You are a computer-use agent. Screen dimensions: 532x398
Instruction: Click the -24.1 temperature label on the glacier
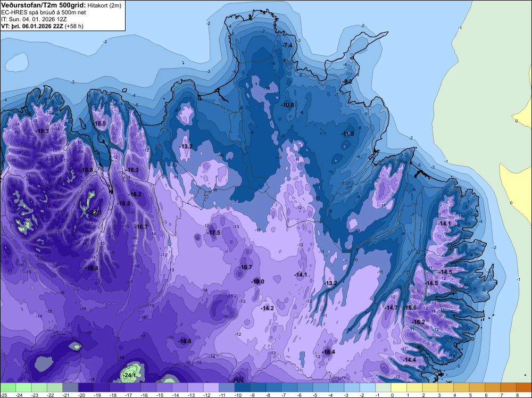pyautogui.click(x=130, y=375)
